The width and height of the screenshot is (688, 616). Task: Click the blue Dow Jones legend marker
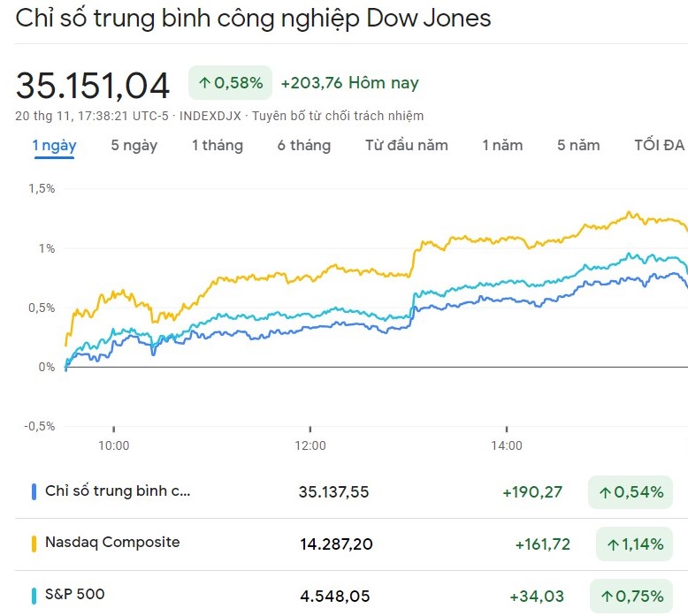[34, 491]
